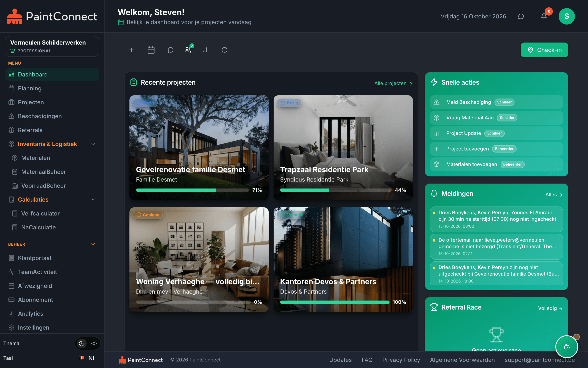Viewport: 588px width, 368px height.
Task: Open Algemene Voorwaarden footer link
Action: [x=462, y=360]
